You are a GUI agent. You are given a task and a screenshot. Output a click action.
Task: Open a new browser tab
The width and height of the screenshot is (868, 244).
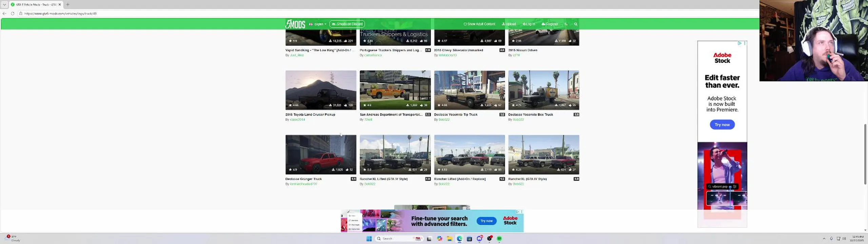click(x=68, y=4)
